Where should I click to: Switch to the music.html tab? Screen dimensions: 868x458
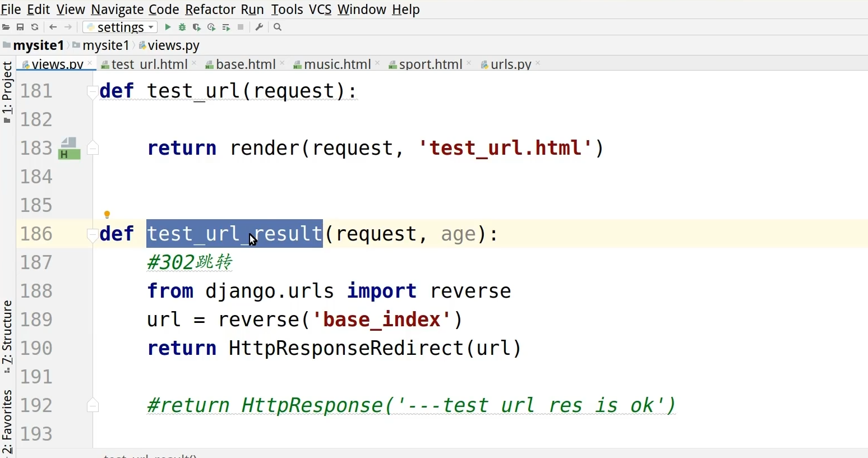click(338, 64)
